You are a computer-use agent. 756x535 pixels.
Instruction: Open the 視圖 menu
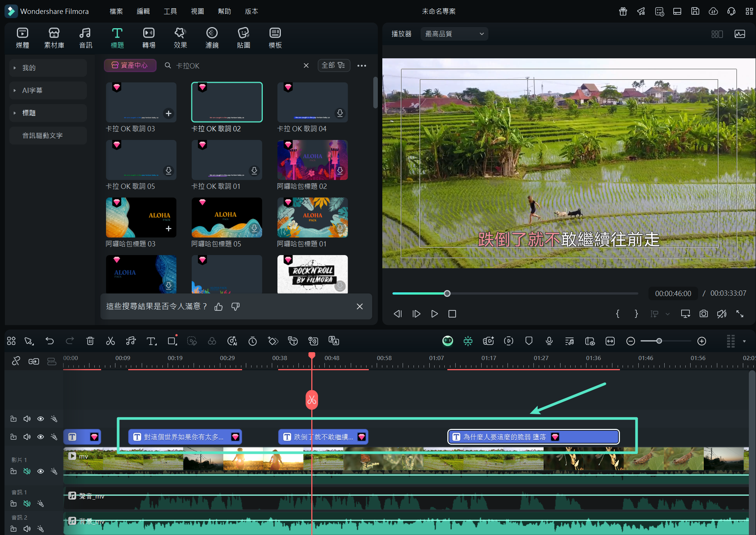pos(197,11)
